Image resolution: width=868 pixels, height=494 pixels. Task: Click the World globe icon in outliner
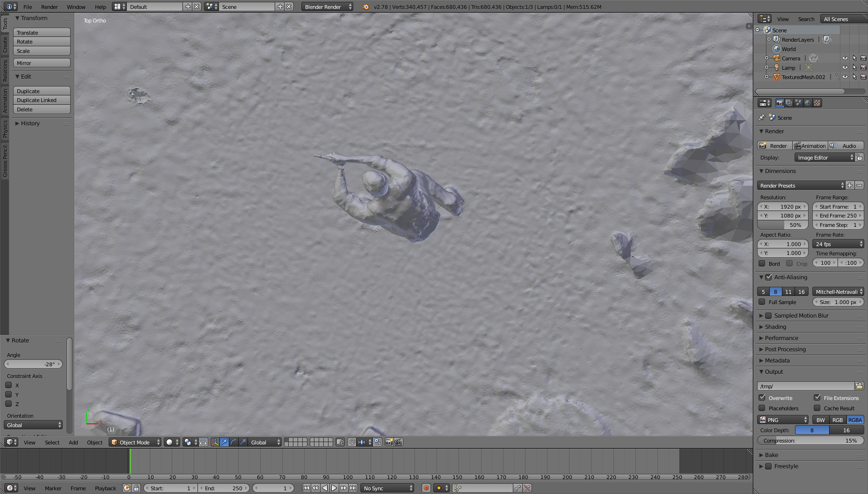click(777, 49)
